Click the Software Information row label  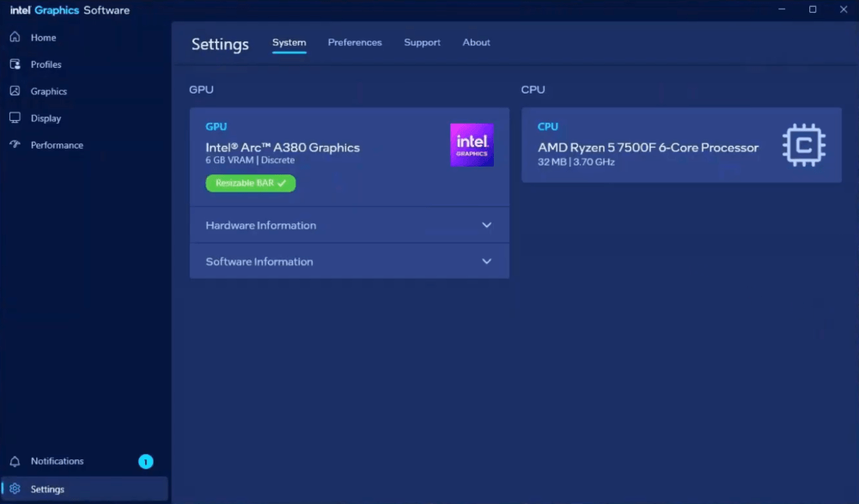tap(259, 261)
